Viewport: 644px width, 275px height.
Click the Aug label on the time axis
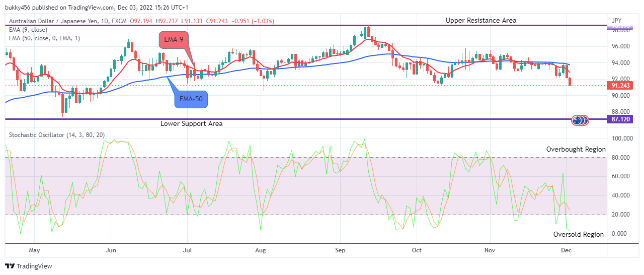(260, 250)
